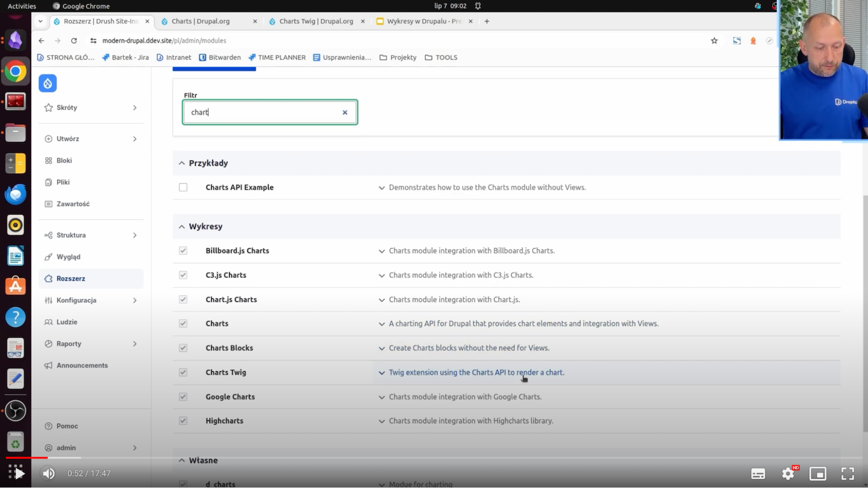Click the Drupal drop logo in sidebar
This screenshot has width=868, height=488.
pyautogui.click(x=47, y=83)
